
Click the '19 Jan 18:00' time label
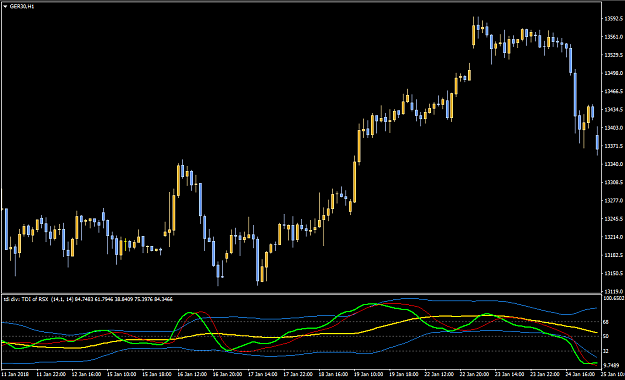[404, 374]
